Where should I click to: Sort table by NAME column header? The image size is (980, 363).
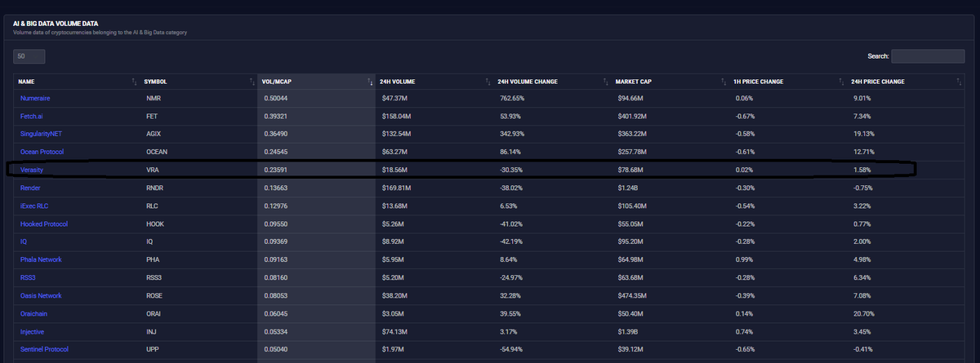coord(77,82)
